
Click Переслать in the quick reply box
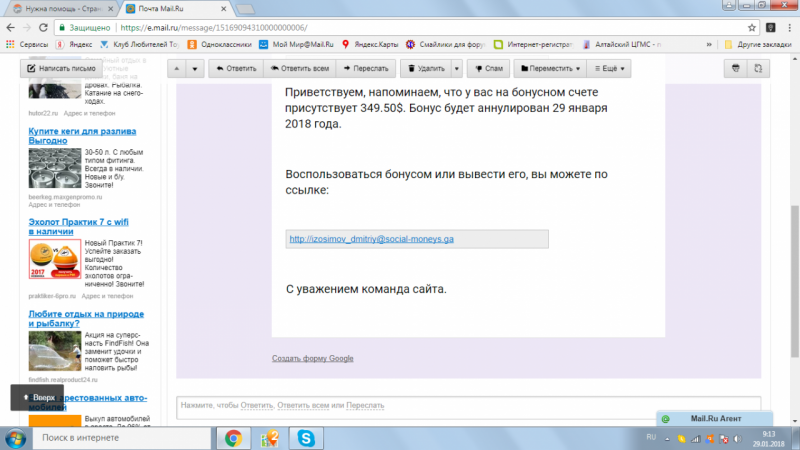pos(365,405)
